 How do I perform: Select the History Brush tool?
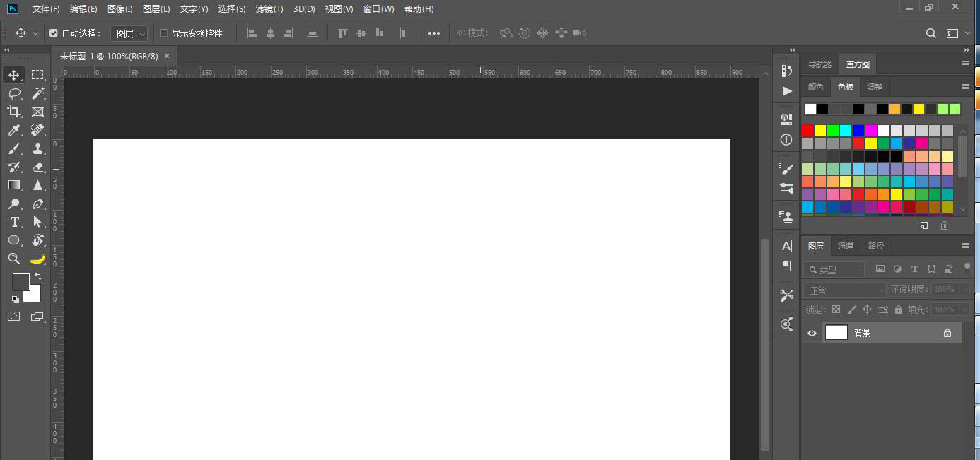[x=14, y=167]
